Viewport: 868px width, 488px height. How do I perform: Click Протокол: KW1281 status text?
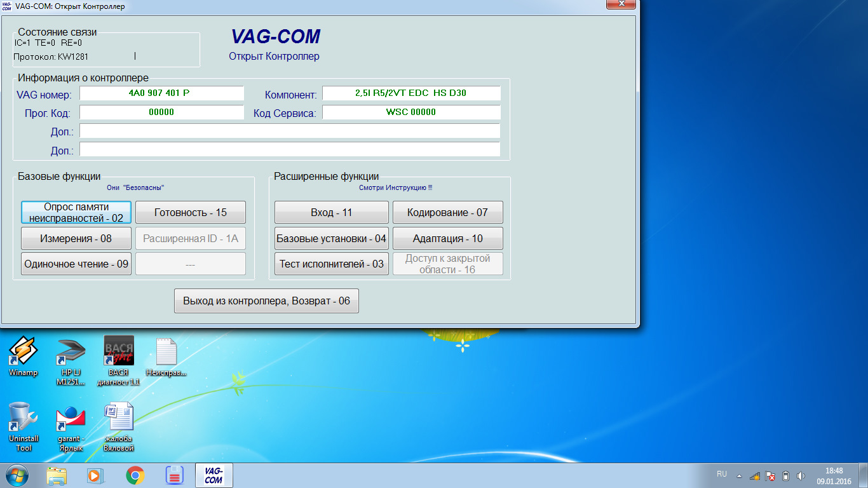point(51,57)
